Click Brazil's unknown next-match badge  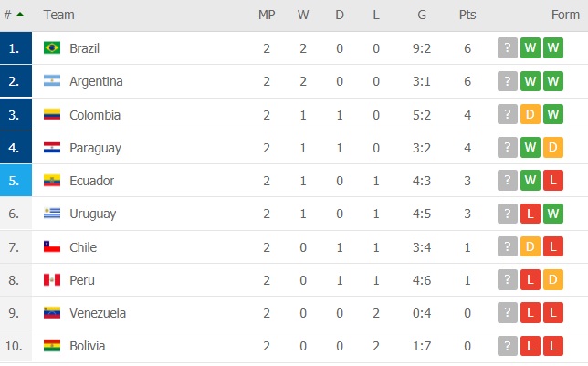(x=508, y=48)
